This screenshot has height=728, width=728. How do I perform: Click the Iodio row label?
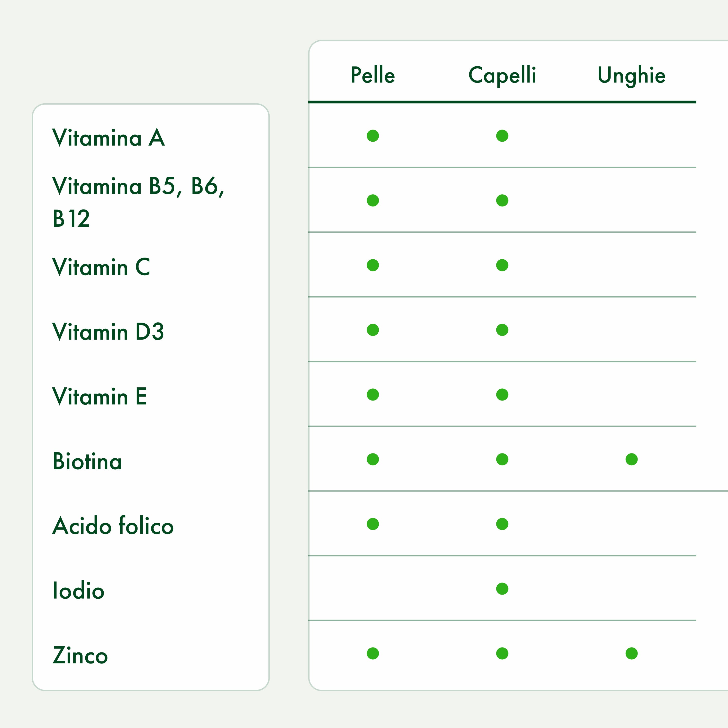[78, 590]
